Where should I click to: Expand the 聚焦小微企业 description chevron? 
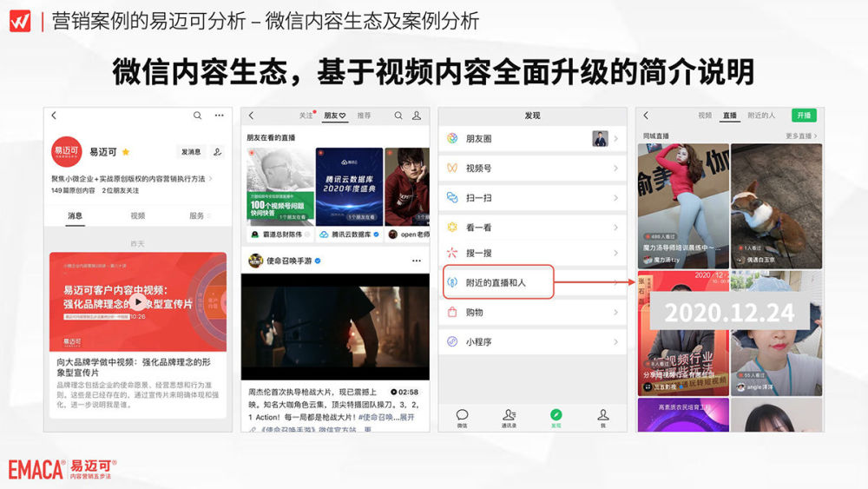click(210, 179)
